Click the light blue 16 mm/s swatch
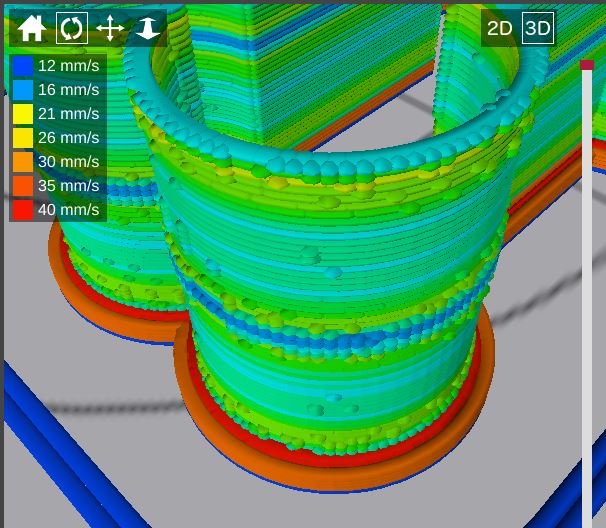 point(22,90)
